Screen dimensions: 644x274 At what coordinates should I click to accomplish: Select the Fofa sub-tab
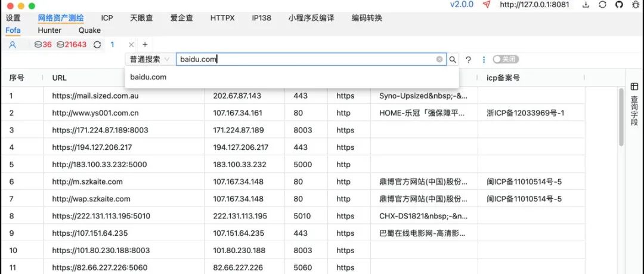tap(13, 30)
